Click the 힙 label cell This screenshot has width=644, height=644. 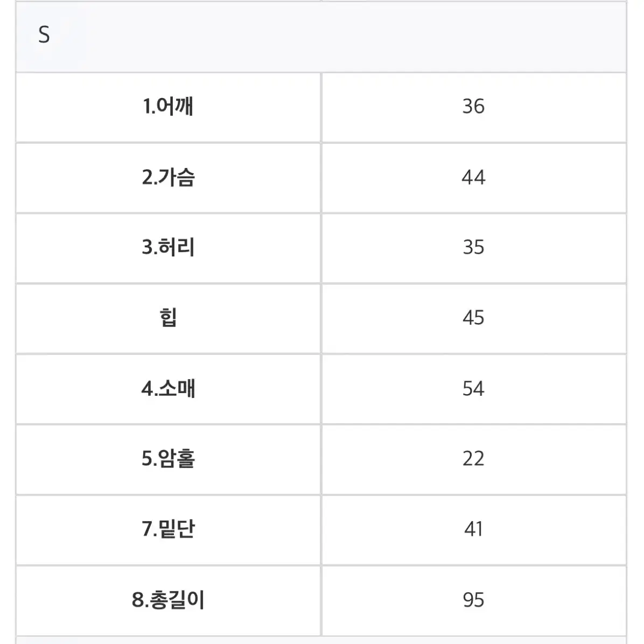point(168,319)
